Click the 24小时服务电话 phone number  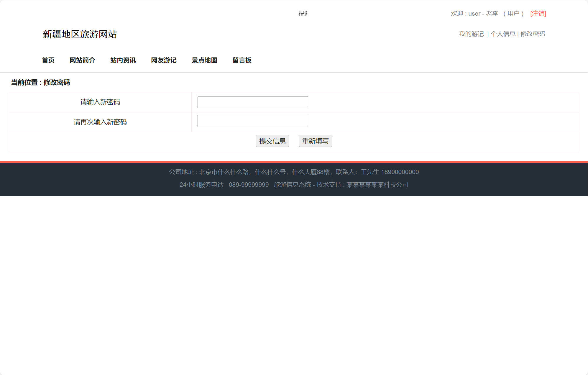click(249, 185)
